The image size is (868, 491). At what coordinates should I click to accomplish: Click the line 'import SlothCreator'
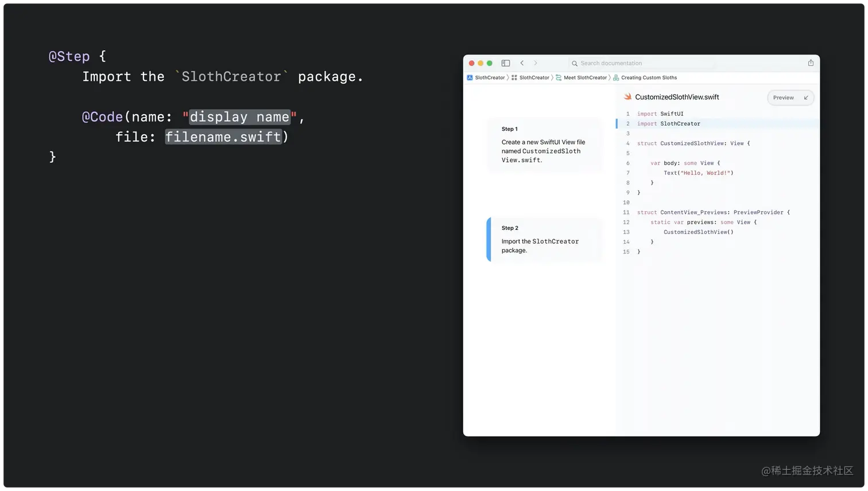click(x=668, y=123)
